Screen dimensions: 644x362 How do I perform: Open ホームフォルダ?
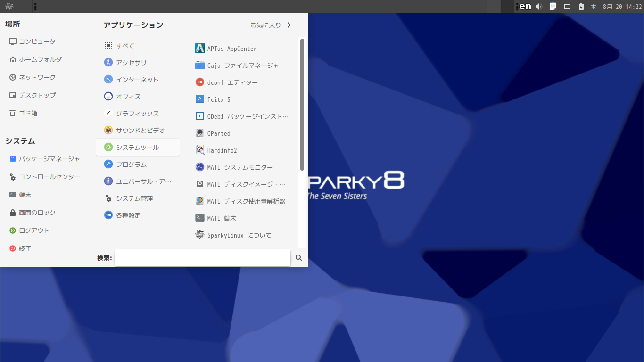pyautogui.click(x=35, y=59)
